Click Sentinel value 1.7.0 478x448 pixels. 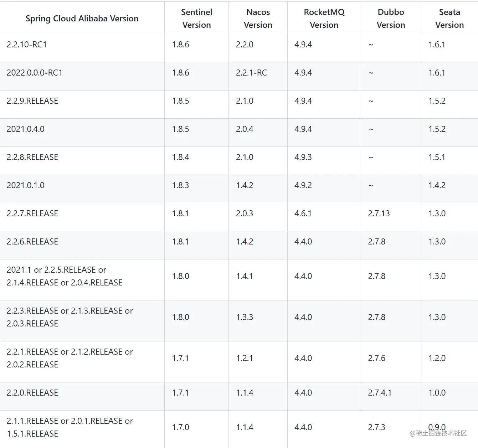click(x=180, y=427)
